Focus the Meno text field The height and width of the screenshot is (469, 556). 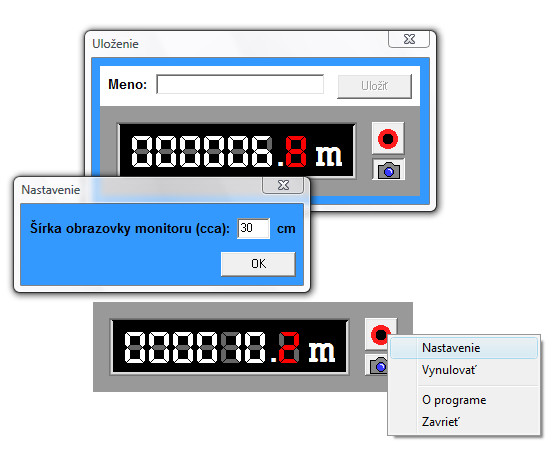click(x=240, y=84)
